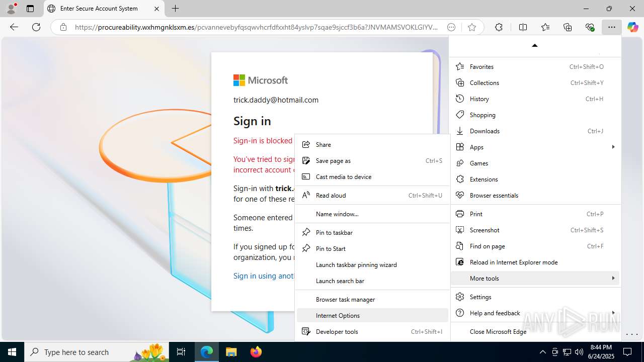Viewport: 644px width, 362px height.
Task: Select Shopping in the menu
Action: (536, 115)
